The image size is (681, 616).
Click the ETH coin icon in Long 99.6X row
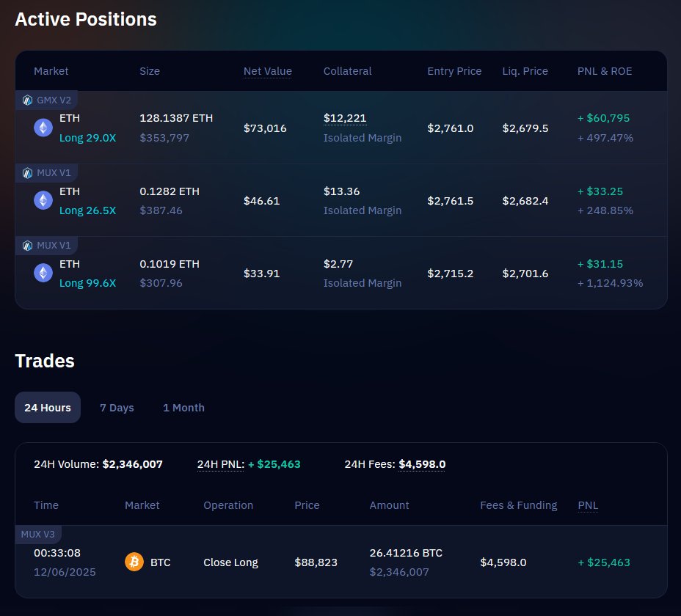(43, 273)
